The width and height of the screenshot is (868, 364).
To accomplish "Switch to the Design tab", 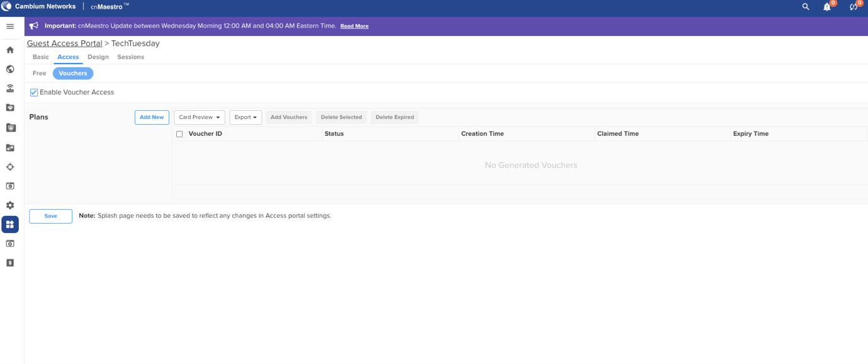I will 98,57.
